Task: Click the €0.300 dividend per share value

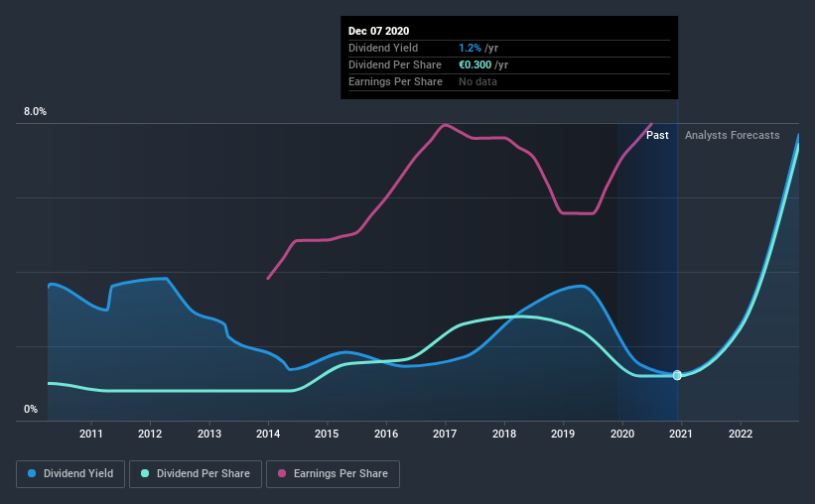Action: click(x=475, y=64)
